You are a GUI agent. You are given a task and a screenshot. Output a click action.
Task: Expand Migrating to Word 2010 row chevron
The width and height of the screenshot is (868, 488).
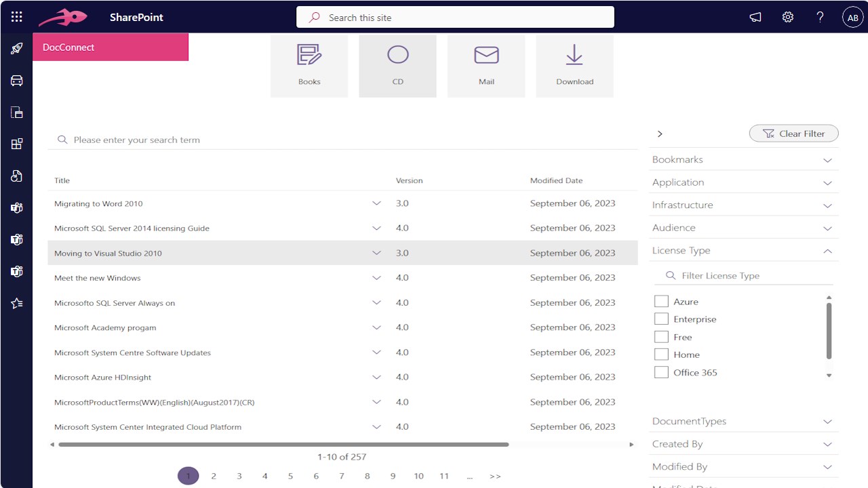(377, 203)
